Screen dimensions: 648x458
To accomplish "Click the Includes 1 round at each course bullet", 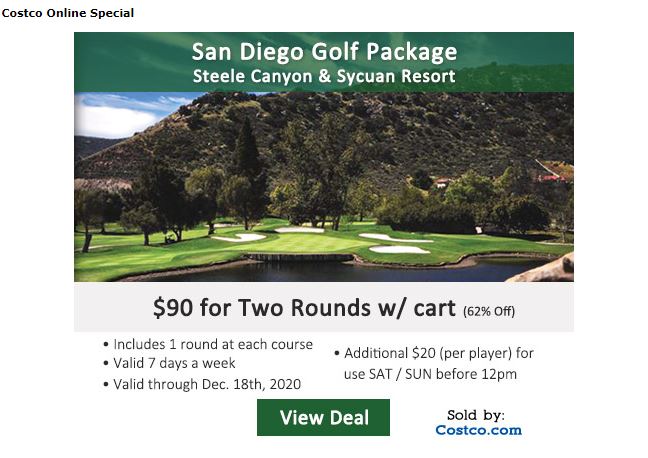I will coord(212,344).
